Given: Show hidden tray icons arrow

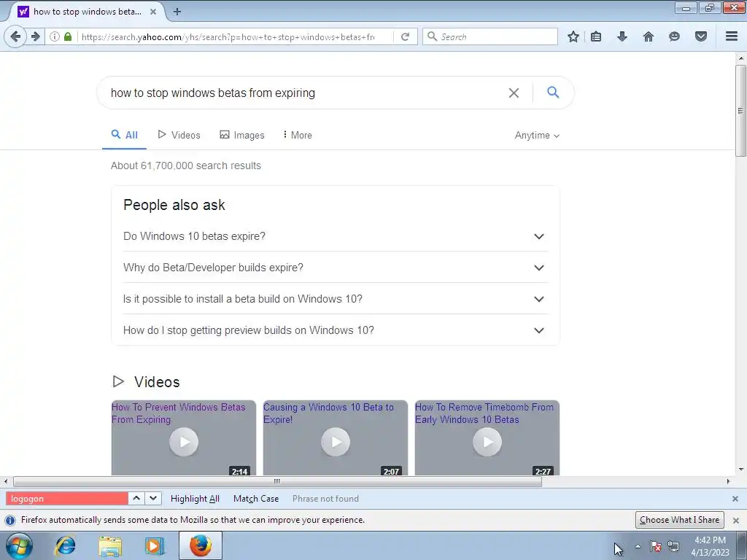Looking at the screenshot, I should [x=638, y=546].
